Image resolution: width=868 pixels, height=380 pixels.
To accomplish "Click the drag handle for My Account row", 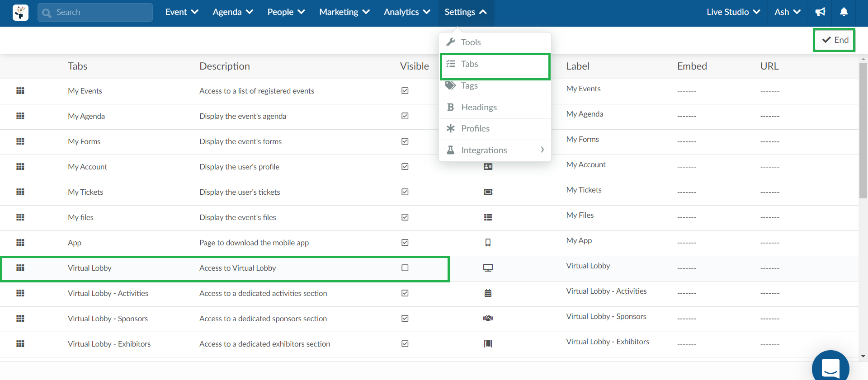I will (20, 167).
